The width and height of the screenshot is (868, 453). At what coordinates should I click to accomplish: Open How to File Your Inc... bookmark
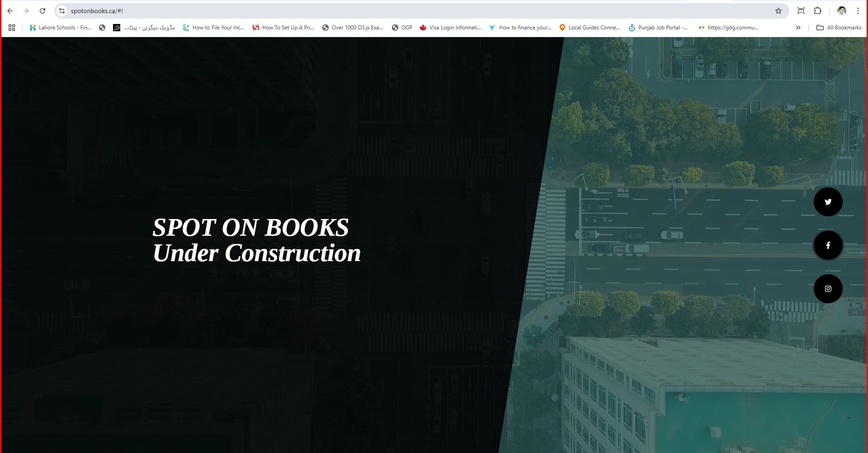point(213,28)
